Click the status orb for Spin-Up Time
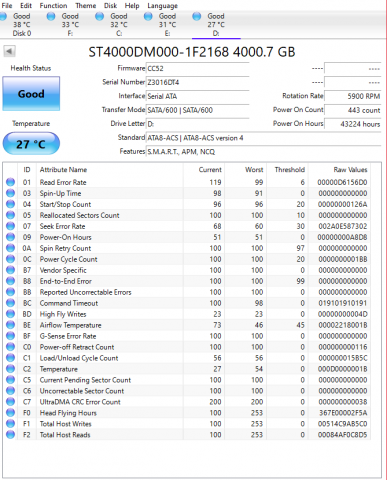This screenshot has width=387, height=480. click(11, 193)
